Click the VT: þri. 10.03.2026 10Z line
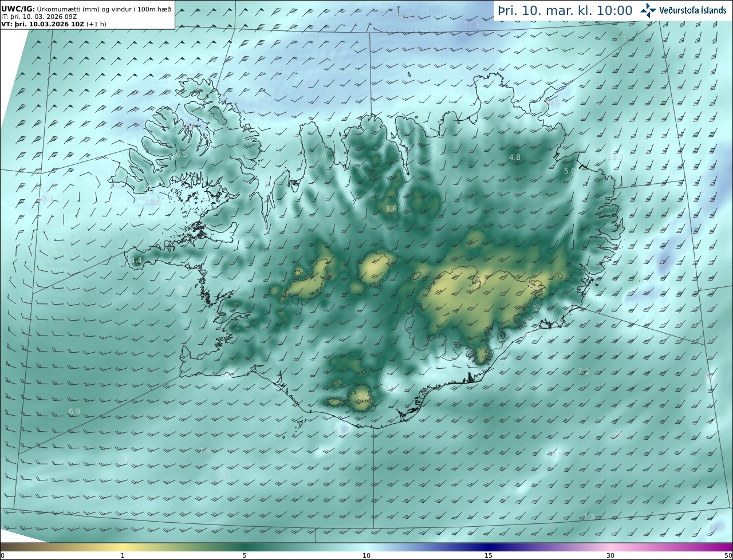The image size is (733, 560). click(x=53, y=24)
